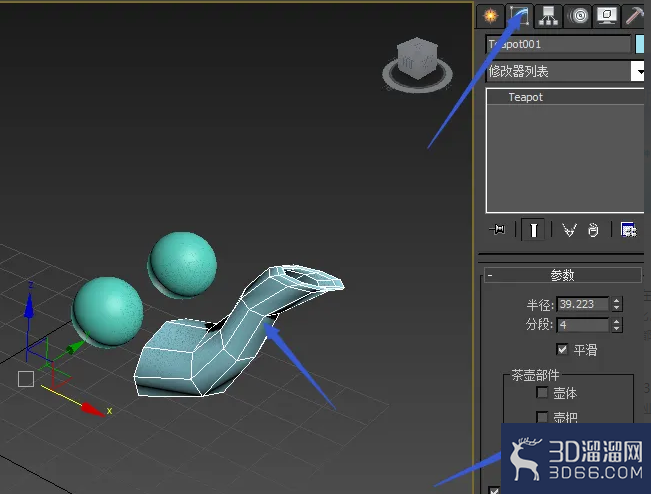Select the lower-left teal sphere
The height and width of the screenshot is (494, 651).
coord(108,311)
